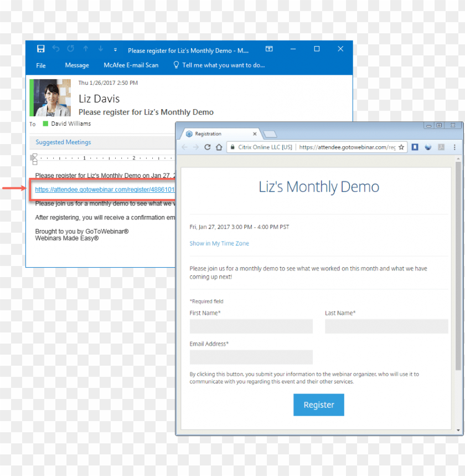Viewport: 465px width, 476px height.
Task: Select the McAfee E-mail Scan ribbon tab
Action: (131, 65)
